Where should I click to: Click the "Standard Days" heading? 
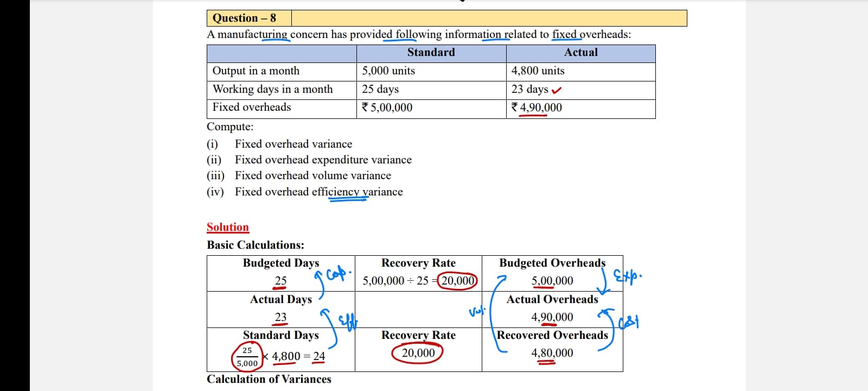coord(281,335)
